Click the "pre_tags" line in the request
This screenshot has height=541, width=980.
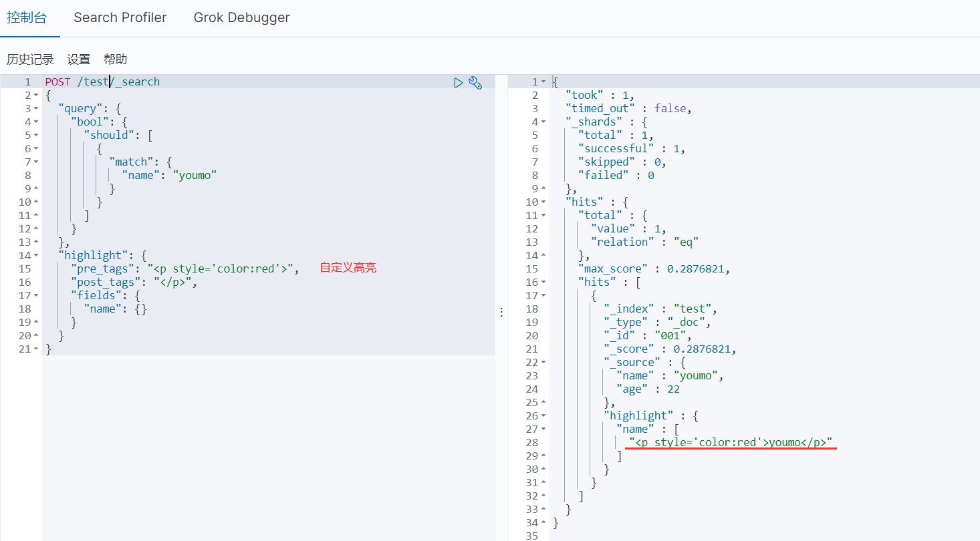tap(184, 269)
